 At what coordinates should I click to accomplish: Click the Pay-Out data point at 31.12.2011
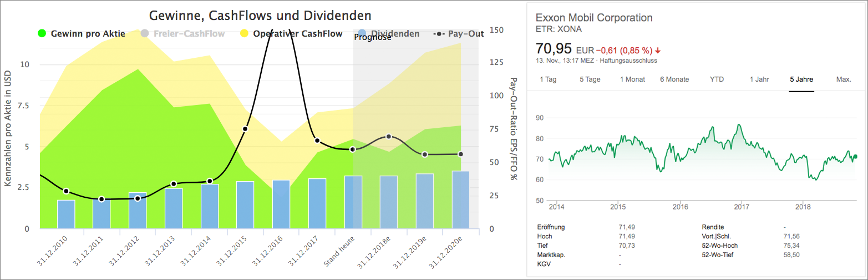click(101, 199)
